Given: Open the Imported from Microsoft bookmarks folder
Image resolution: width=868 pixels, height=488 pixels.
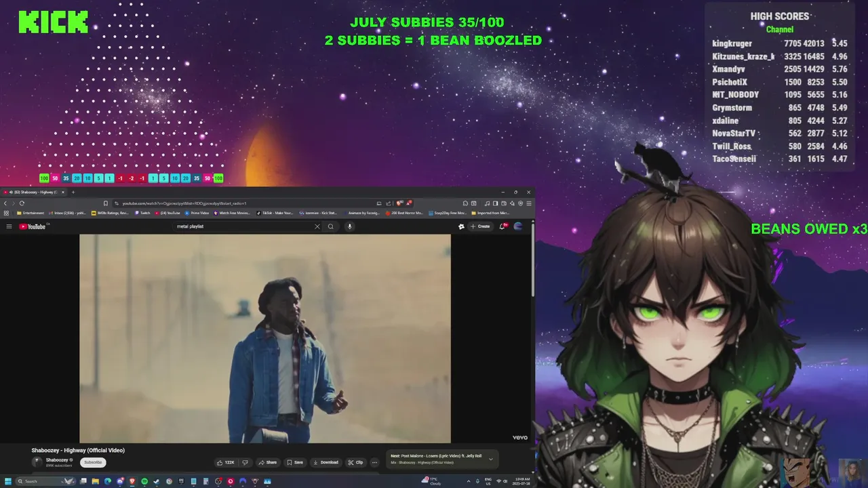Looking at the screenshot, I should [490, 213].
